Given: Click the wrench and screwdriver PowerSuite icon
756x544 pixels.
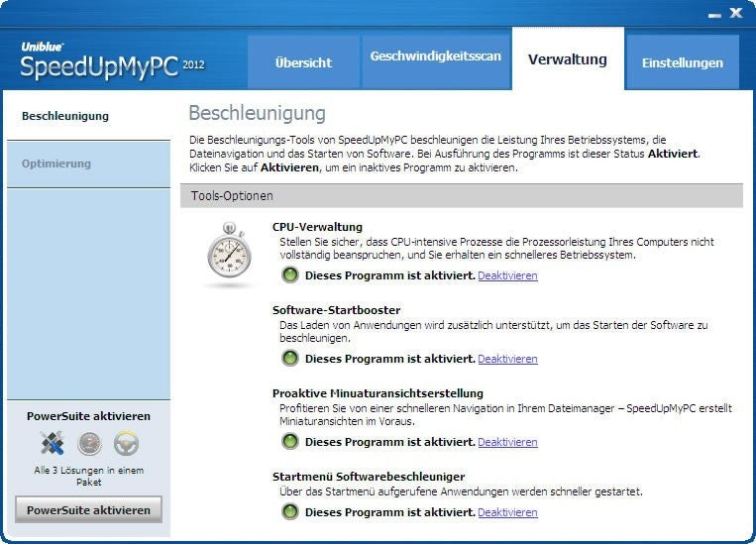Looking at the screenshot, I should (53, 443).
